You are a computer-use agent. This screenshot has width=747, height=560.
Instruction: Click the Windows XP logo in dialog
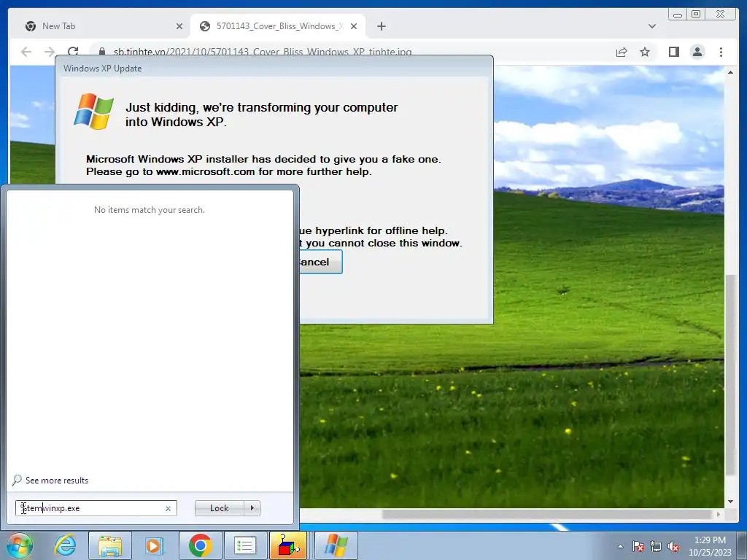pos(93,112)
